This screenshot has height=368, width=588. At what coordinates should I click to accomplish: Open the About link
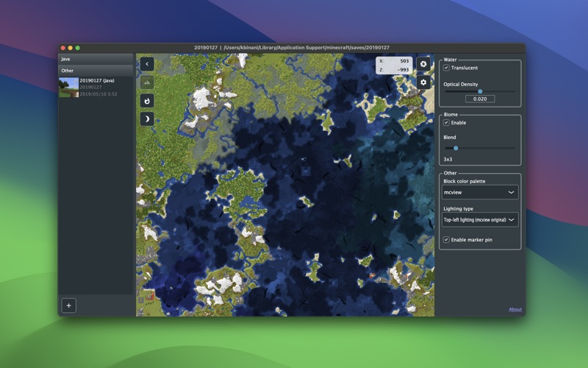pyautogui.click(x=515, y=309)
